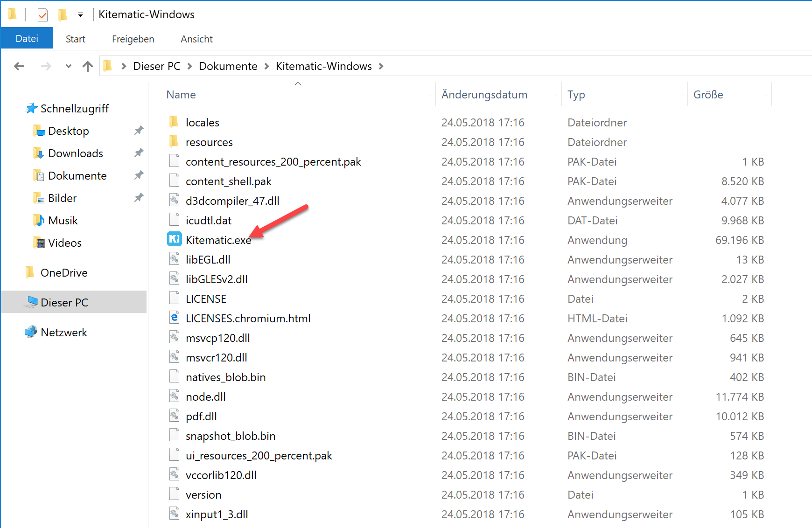
Task: Launch Kitematic.exe via its application icon
Action: [x=174, y=239]
